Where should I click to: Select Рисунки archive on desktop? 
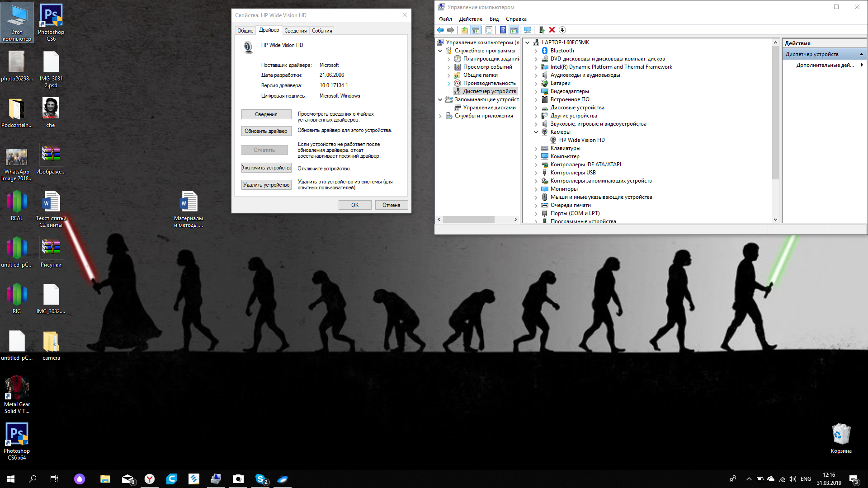[51, 253]
